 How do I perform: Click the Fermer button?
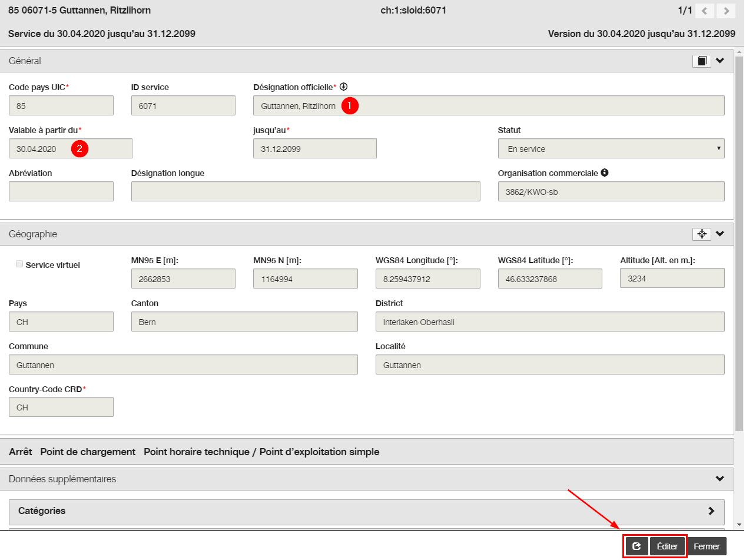click(x=707, y=546)
